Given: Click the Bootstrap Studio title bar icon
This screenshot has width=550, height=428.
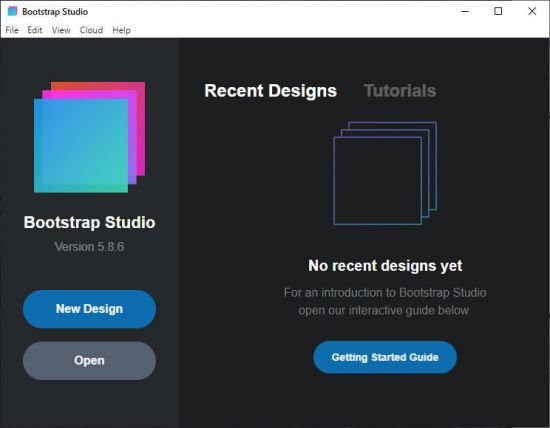Looking at the screenshot, I should point(12,11).
